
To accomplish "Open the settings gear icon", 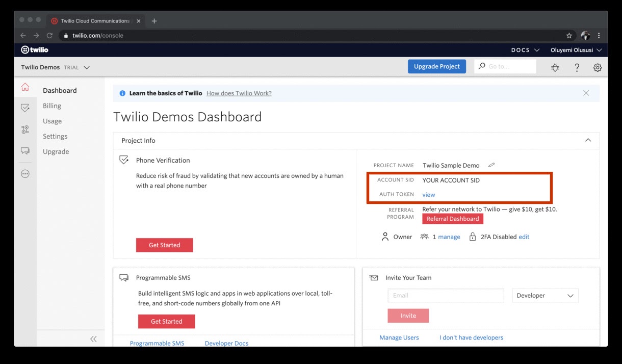I will coord(598,67).
